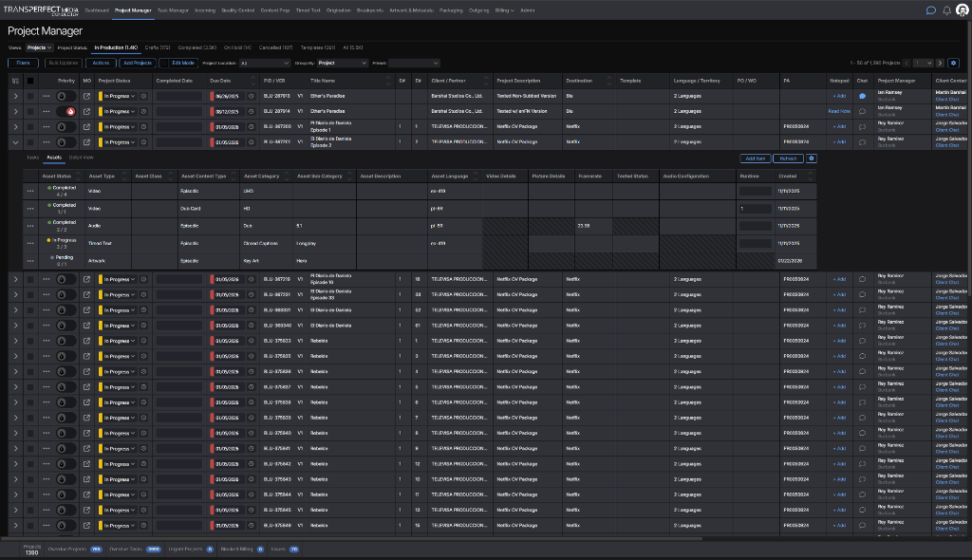This screenshot has width=972, height=560.
Task: Open the notifications bell icon
Action: 946,9
